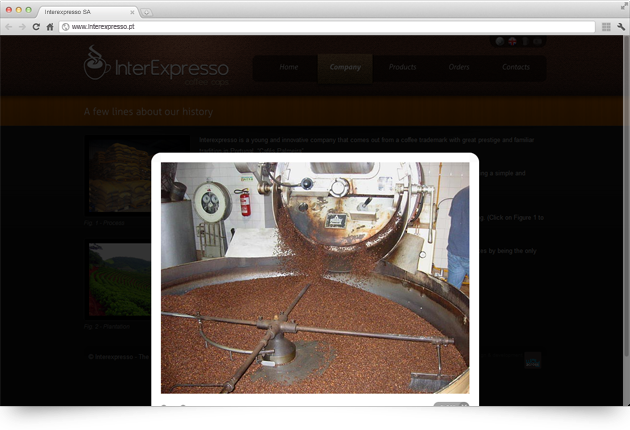Click the 'Fig. 1 - Process' caption
The image size is (630, 430).
coord(104,223)
